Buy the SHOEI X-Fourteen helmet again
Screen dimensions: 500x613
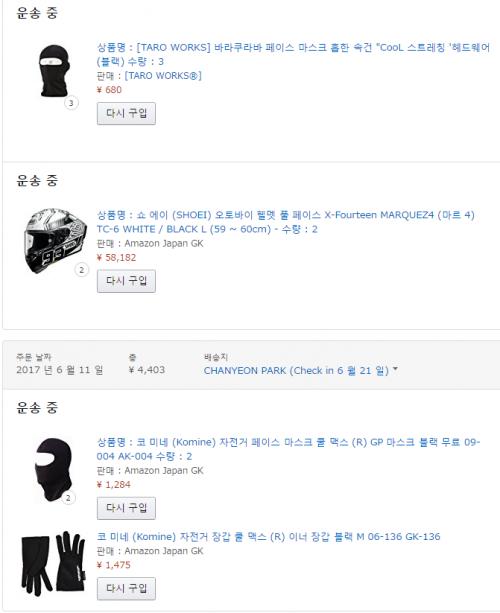click(126, 281)
